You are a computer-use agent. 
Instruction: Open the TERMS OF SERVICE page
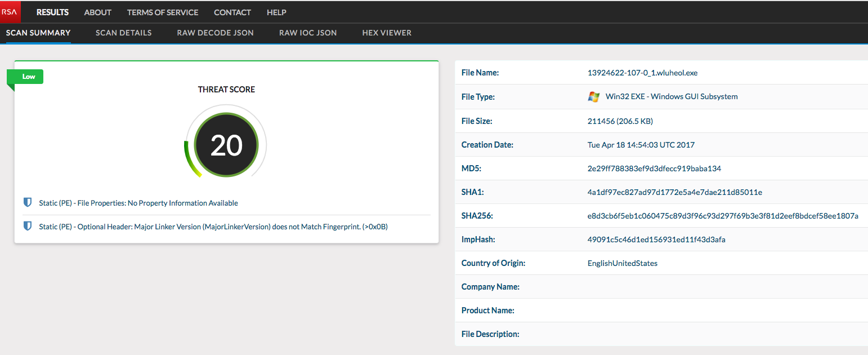(x=163, y=12)
